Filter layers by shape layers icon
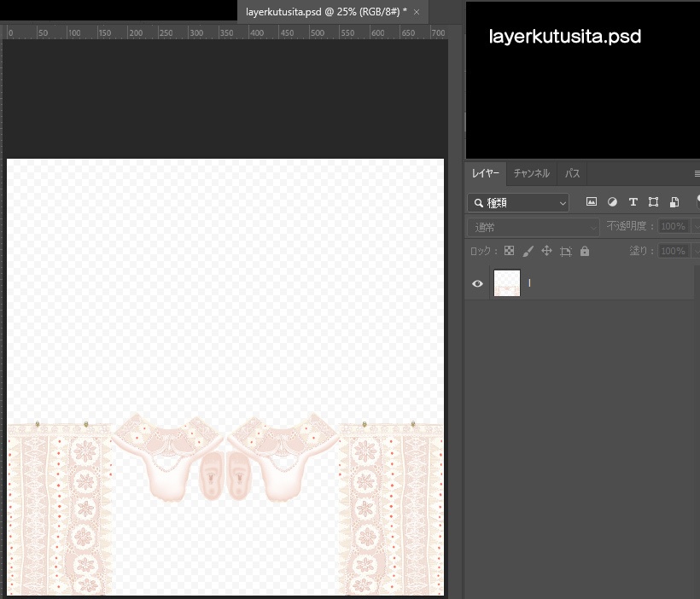Image resolution: width=700 pixels, height=599 pixels. (654, 201)
